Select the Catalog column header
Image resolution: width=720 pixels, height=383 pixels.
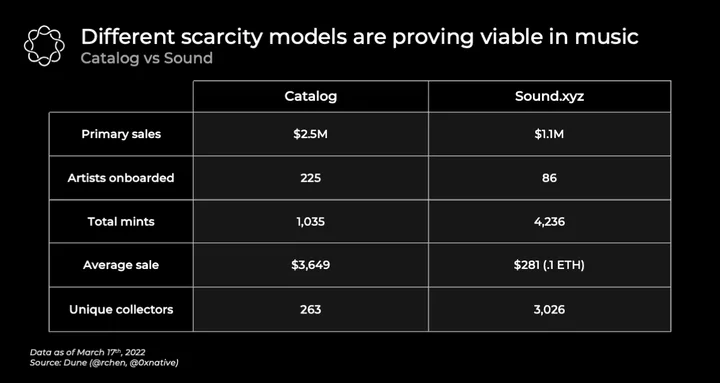click(311, 96)
